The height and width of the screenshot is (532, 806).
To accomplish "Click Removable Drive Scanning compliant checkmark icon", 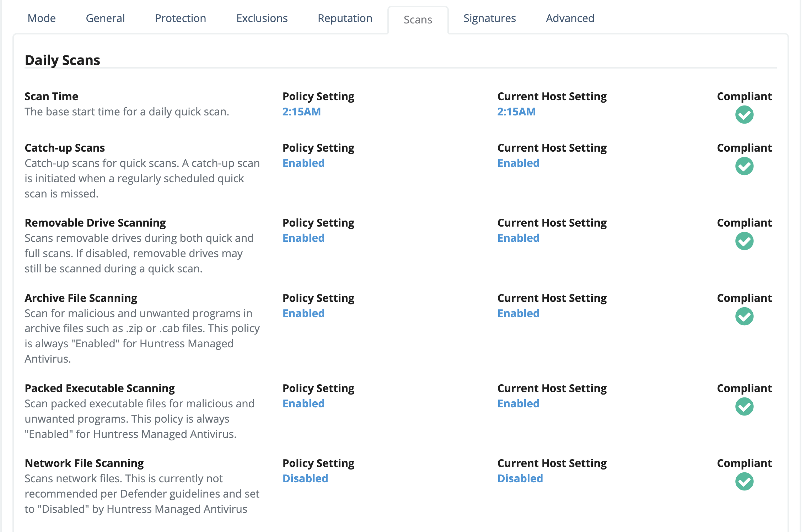I will click(744, 241).
